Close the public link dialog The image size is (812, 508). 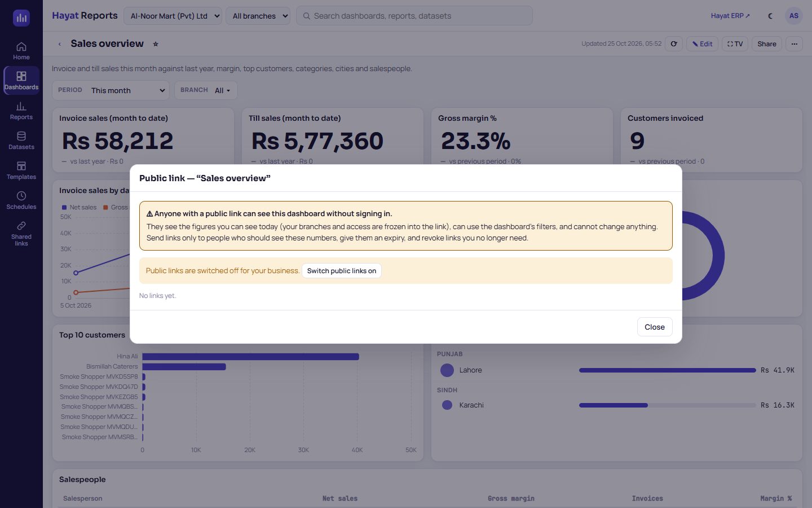[x=655, y=327]
